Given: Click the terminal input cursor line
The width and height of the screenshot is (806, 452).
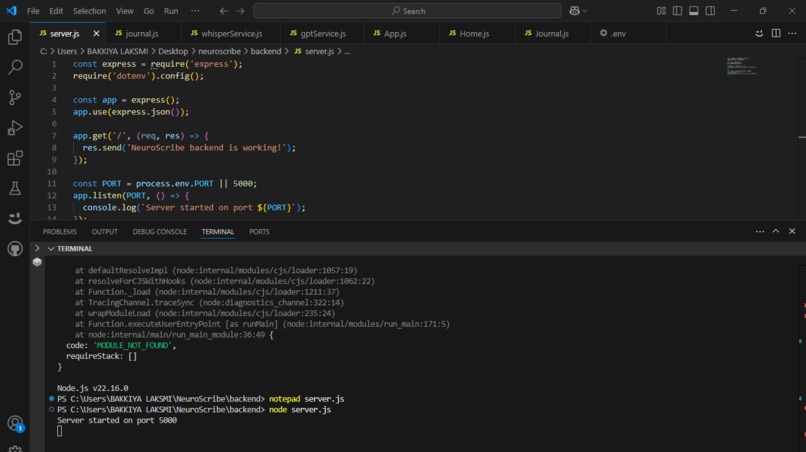Looking at the screenshot, I should [60, 431].
